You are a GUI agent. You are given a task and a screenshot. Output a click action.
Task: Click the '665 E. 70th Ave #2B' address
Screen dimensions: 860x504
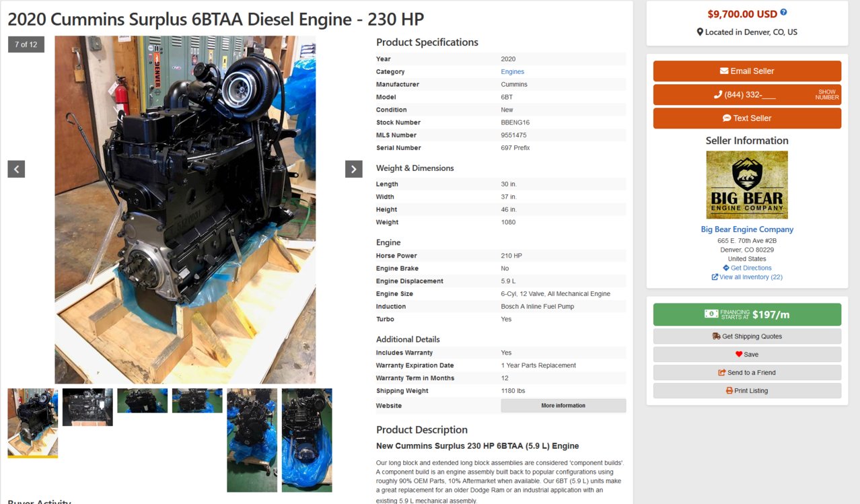click(x=747, y=241)
